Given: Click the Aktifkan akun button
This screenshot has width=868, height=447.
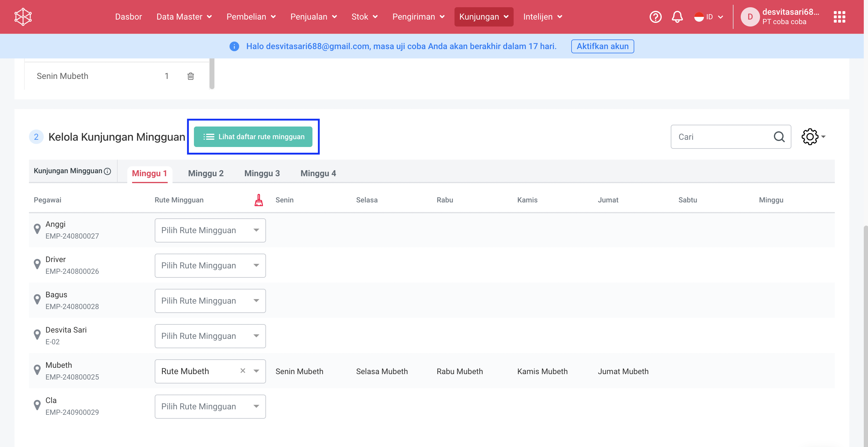Looking at the screenshot, I should pyautogui.click(x=602, y=46).
